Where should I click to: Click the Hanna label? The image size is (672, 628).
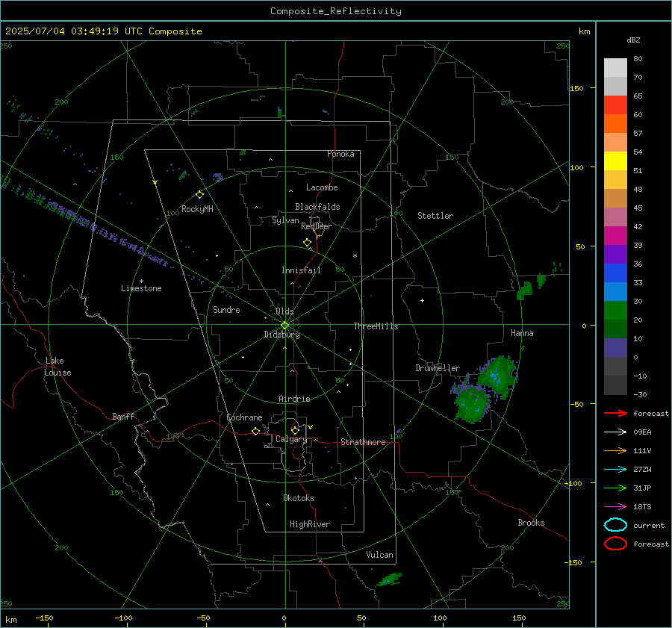pos(522,332)
